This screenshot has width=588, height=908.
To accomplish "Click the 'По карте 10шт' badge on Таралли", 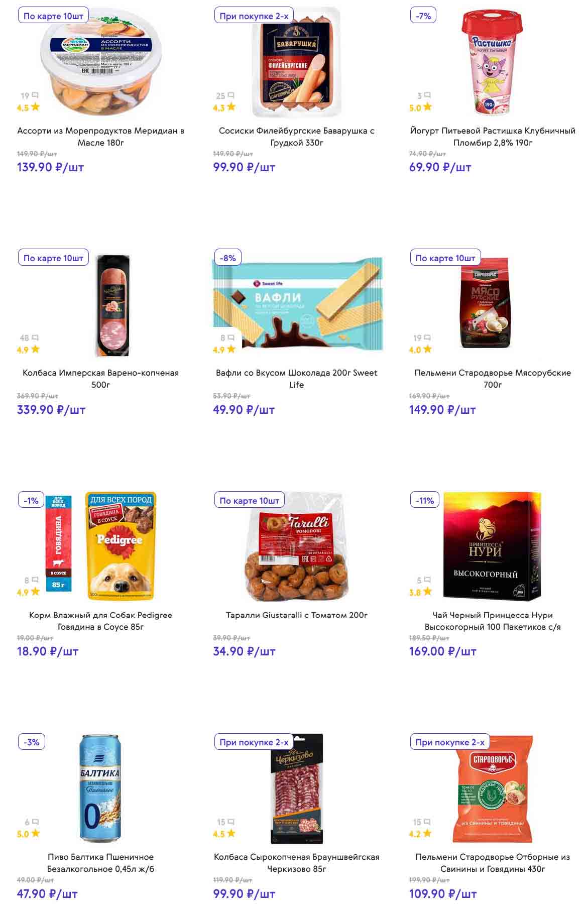I will [249, 501].
